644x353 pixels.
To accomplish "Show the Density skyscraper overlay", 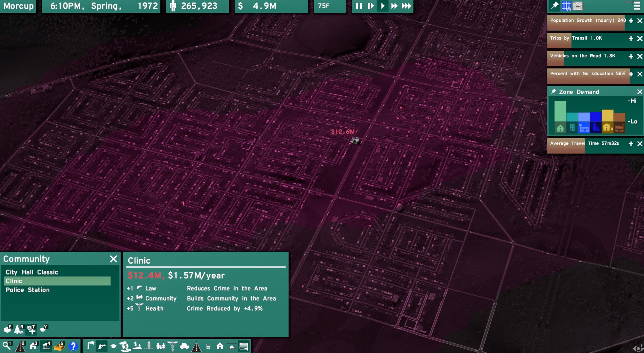I will click(x=149, y=346).
